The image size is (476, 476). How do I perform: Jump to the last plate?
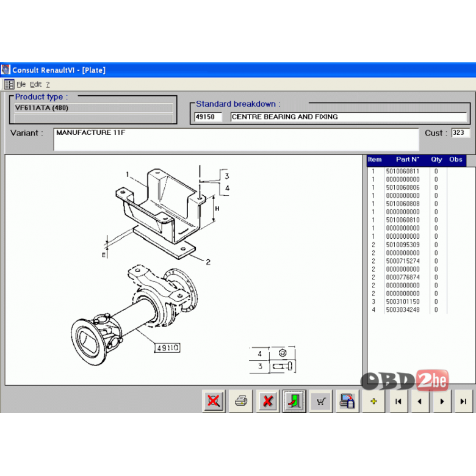(x=464, y=401)
